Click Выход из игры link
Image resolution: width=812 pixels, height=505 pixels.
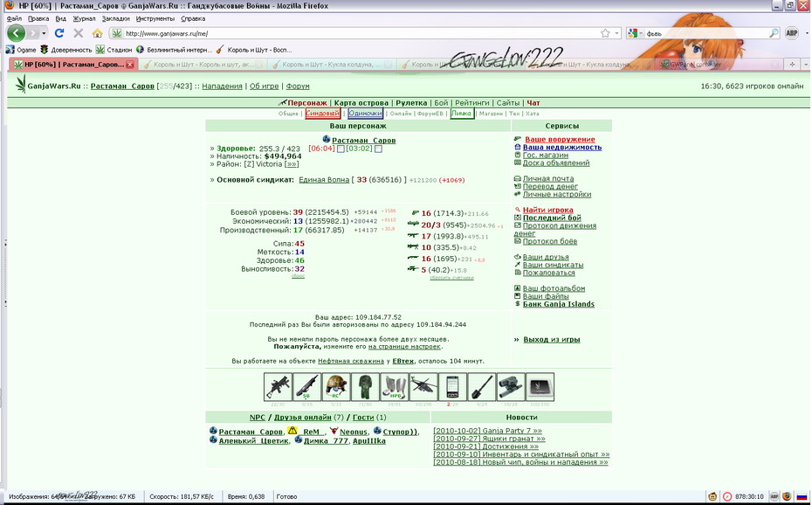point(552,340)
